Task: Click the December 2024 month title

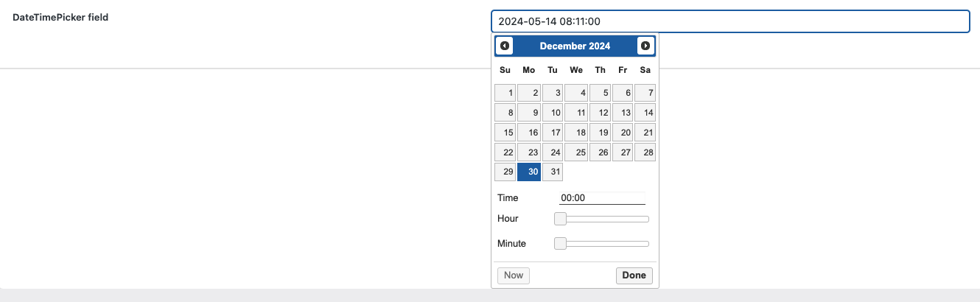Action: [x=575, y=46]
